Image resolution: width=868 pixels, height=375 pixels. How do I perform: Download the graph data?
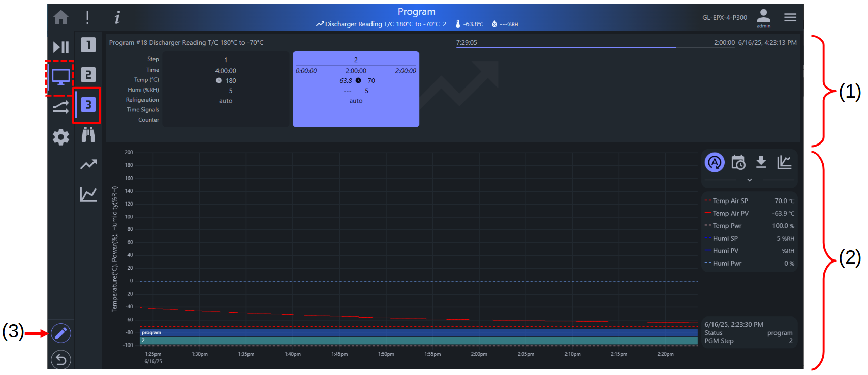point(761,162)
